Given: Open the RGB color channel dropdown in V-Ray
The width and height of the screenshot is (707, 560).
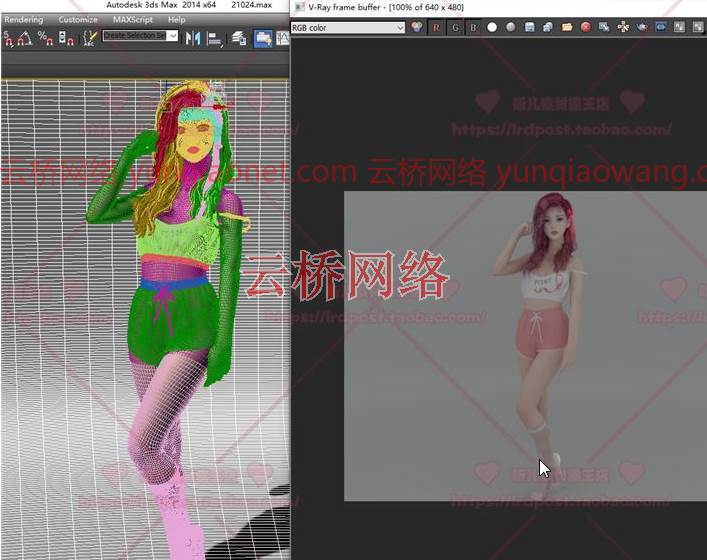Looking at the screenshot, I should click(x=348, y=28).
